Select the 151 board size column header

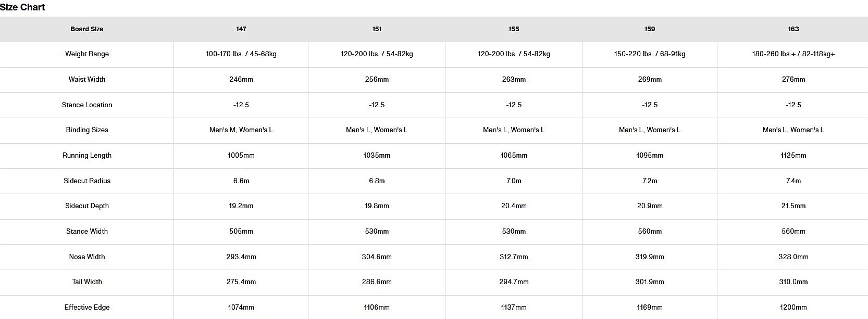(x=377, y=29)
